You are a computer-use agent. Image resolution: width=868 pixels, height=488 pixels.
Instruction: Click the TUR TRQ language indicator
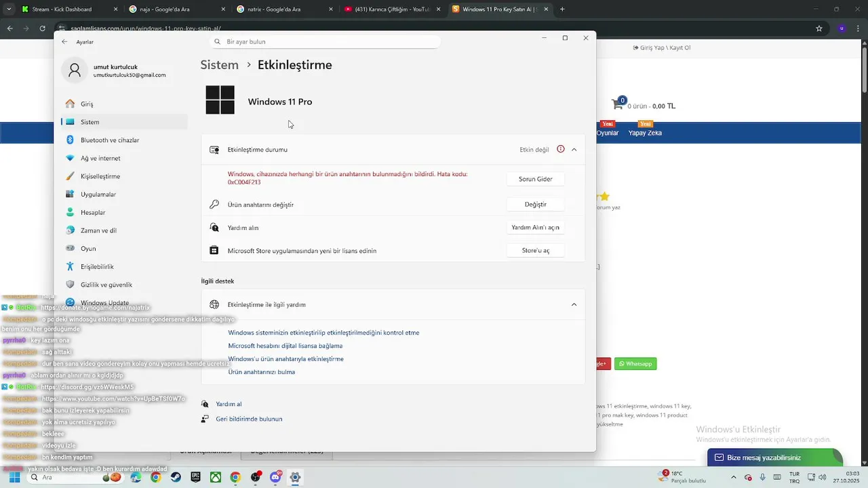[x=794, y=477]
